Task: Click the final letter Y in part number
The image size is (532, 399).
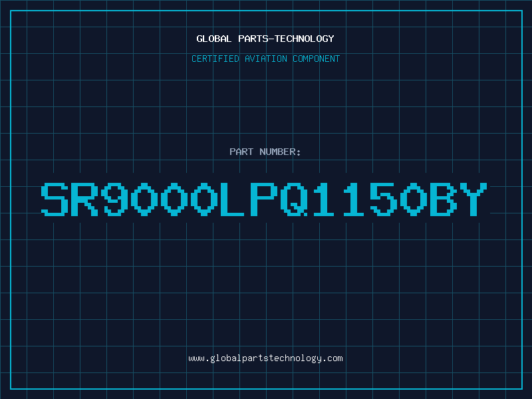Action: pyautogui.click(x=473, y=199)
